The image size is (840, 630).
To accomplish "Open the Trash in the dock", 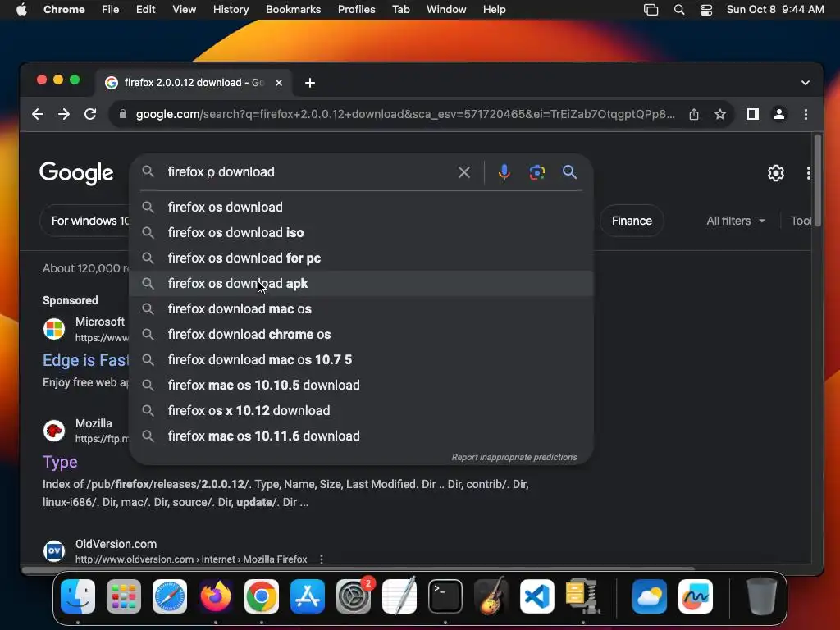I will (x=762, y=596).
